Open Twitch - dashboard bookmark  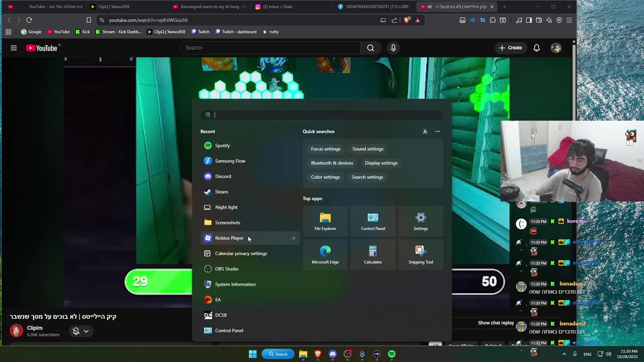click(235, 32)
